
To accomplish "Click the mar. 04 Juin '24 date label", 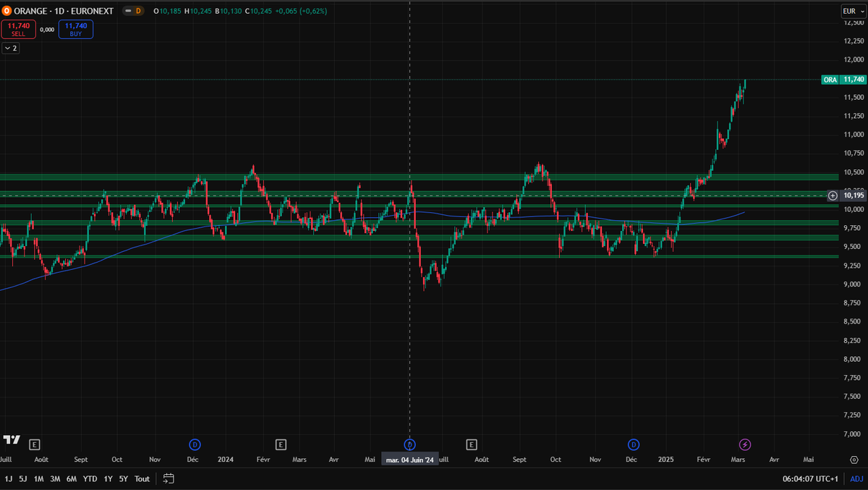I will click(410, 460).
